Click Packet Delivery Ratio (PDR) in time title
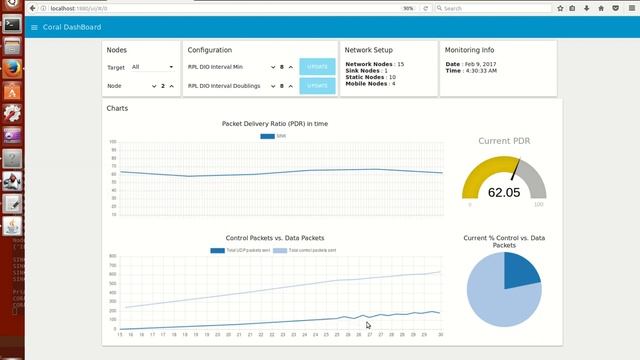 point(275,124)
